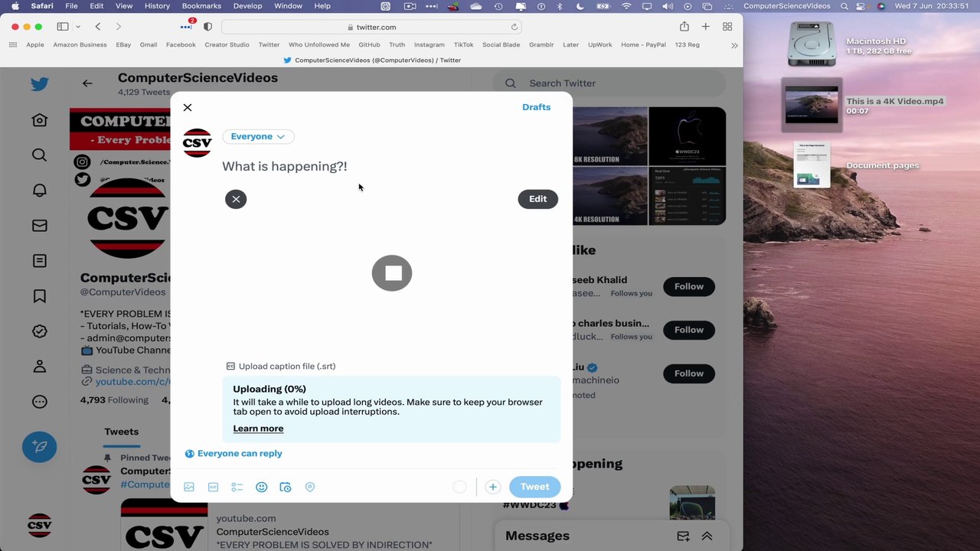Remove the attached video with X button

pos(236,199)
